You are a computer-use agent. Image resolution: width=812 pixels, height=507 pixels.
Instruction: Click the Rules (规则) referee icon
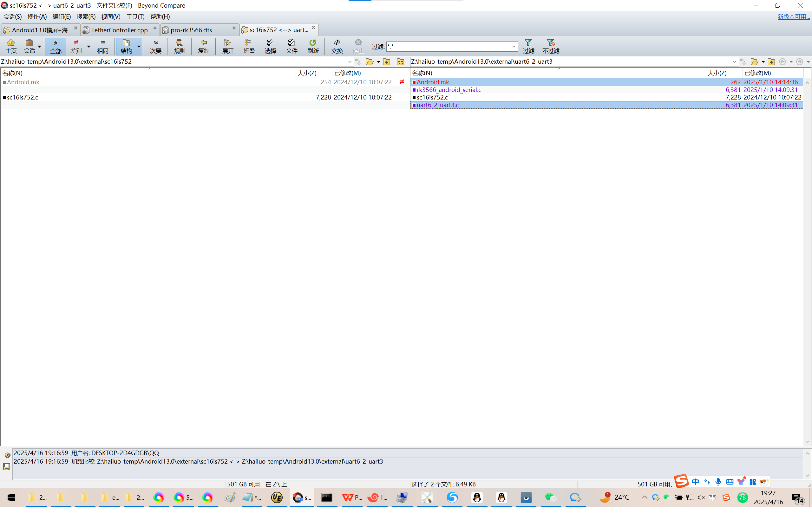(x=180, y=46)
